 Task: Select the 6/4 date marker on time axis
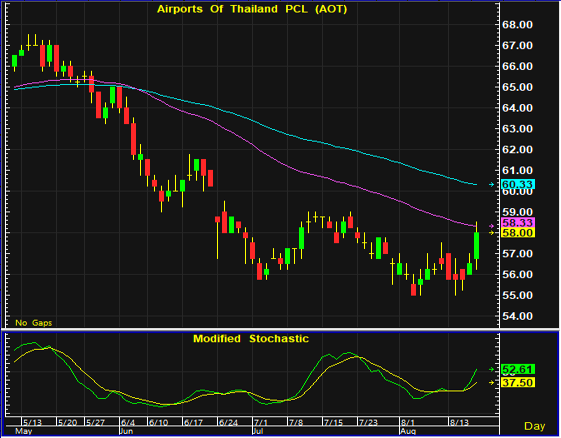(x=128, y=423)
